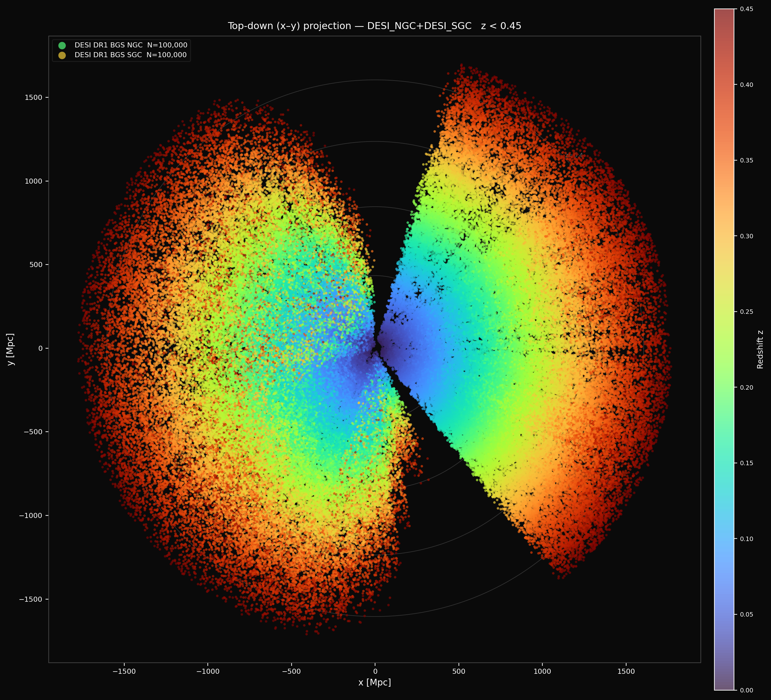The height and width of the screenshot is (700, 771).
Task: Click x-axis tick label 1000
Action: [x=542, y=671]
